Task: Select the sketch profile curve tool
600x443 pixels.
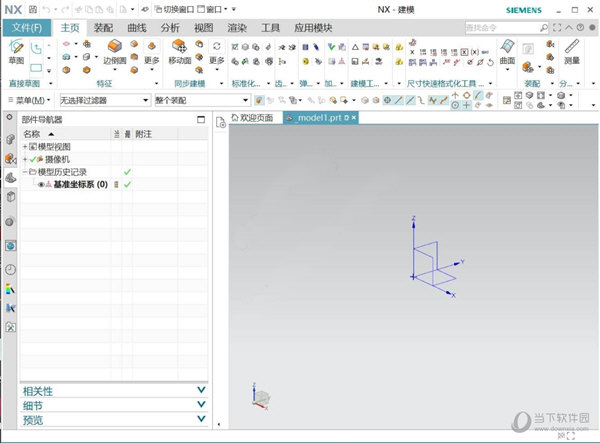Action: coord(36,49)
